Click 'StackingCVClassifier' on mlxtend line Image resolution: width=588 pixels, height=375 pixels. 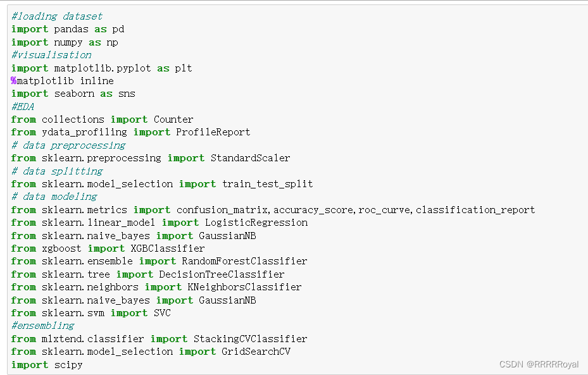250,339
